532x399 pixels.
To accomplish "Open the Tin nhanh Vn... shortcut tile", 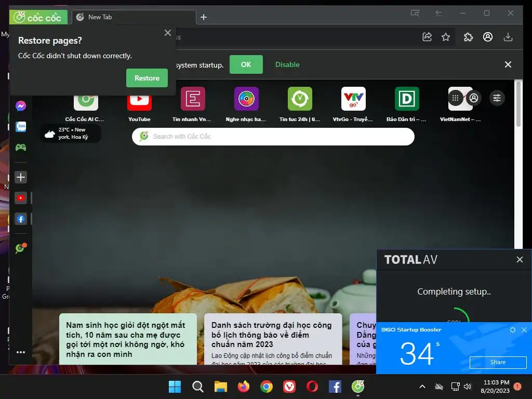I will point(192,104).
